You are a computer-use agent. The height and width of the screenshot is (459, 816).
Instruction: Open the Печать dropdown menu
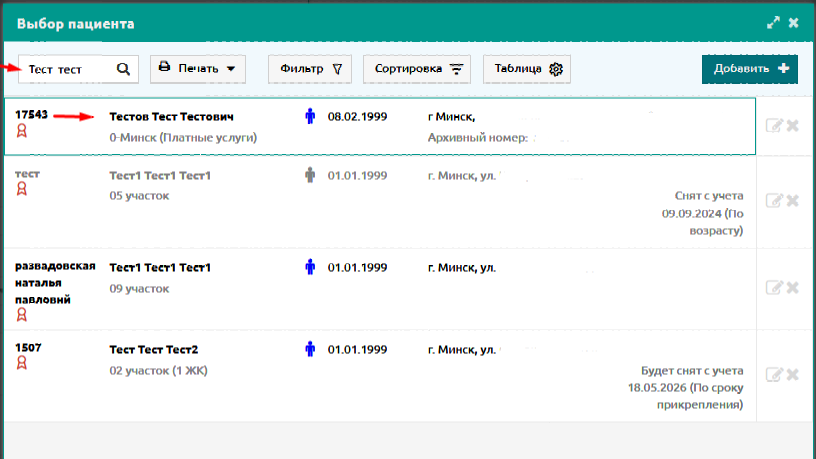click(x=198, y=69)
